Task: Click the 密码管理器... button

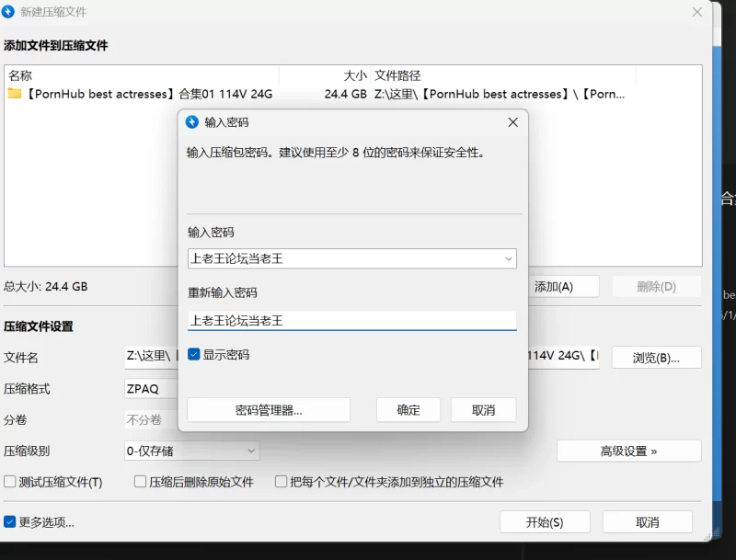Action: (x=269, y=410)
